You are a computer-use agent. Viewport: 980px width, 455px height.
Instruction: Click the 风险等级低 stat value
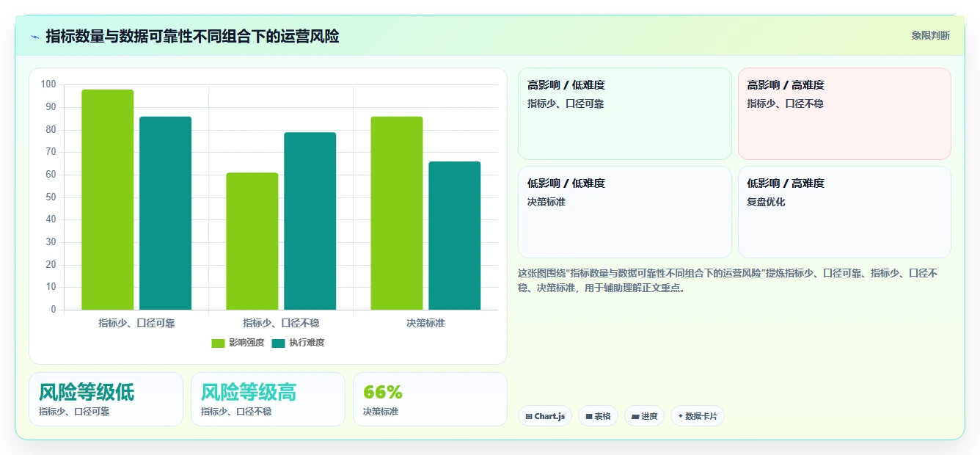click(x=87, y=393)
